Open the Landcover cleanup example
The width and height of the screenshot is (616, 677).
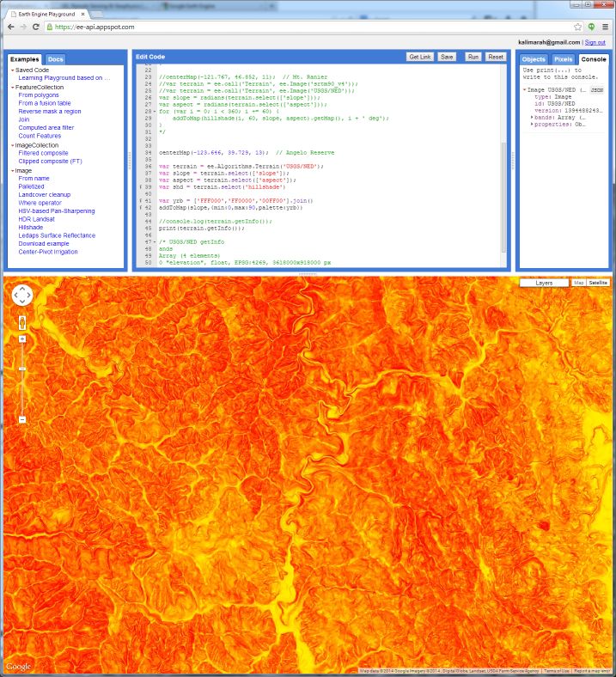point(45,195)
